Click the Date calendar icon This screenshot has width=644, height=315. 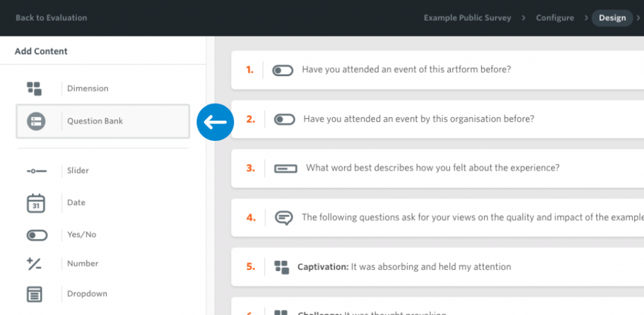click(x=36, y=203)
